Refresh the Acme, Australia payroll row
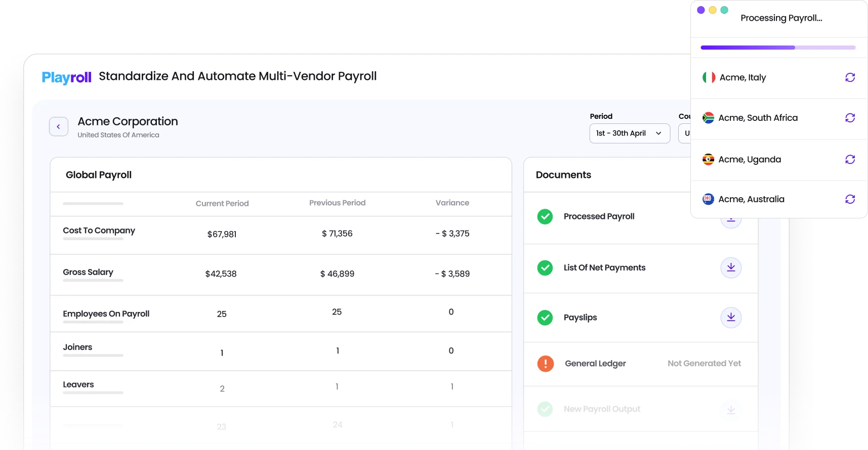This screenshot has width=868, height=450. [850, 199]
